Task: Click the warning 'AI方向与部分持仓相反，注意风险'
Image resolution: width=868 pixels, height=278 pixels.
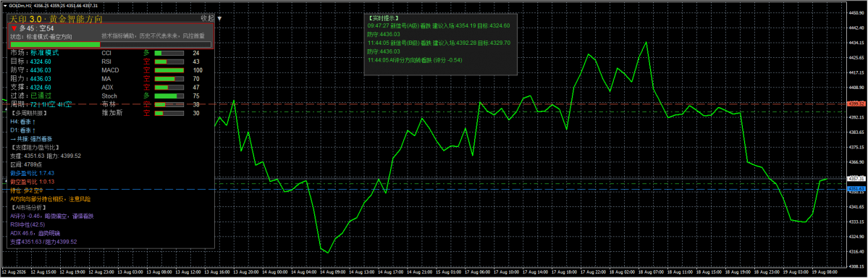Action: click(x=51, y=199)
